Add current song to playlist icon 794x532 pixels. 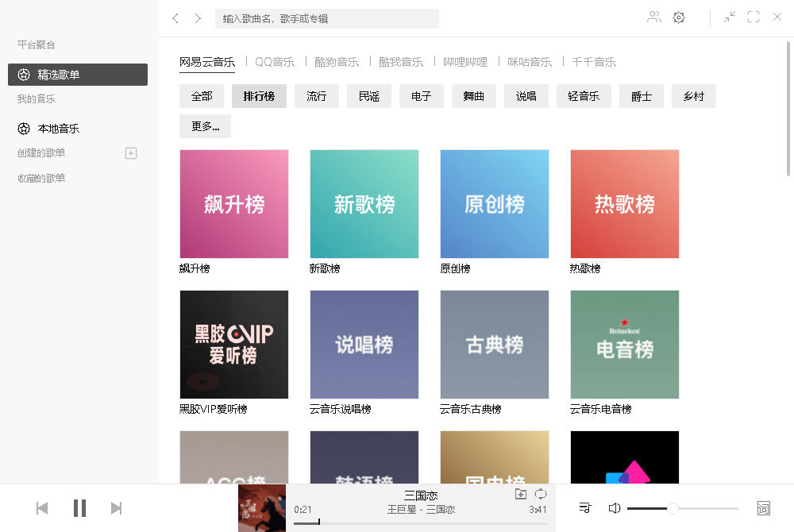(521, 494)
